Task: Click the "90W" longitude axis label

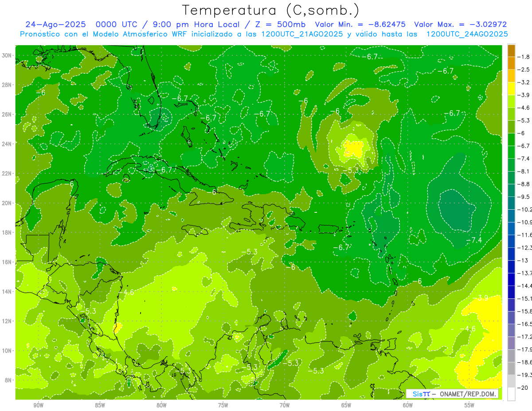Action: [38, 405]
